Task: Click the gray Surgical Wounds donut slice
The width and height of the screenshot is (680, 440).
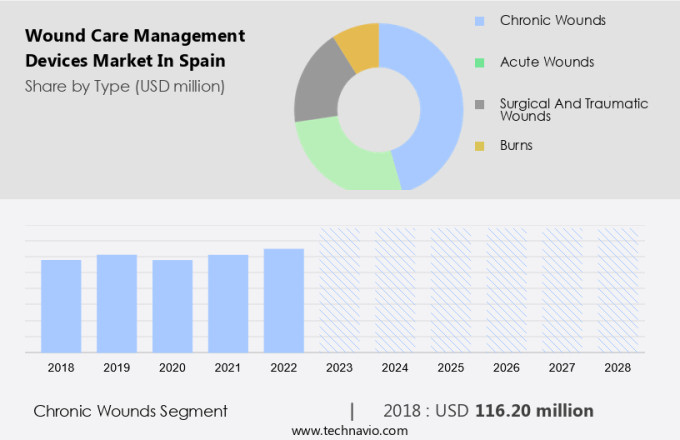Action: click(x=320, y=85)
